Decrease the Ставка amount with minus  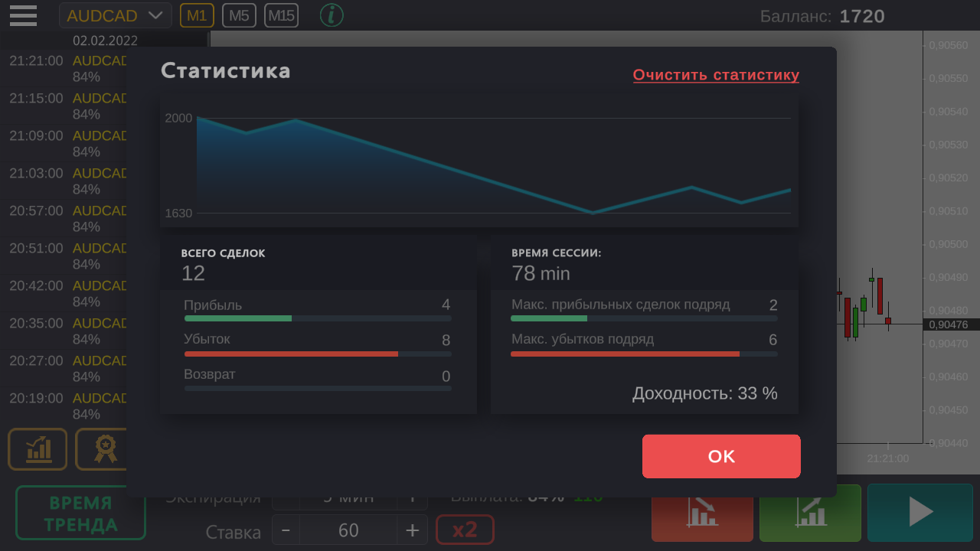coord(285,530)
